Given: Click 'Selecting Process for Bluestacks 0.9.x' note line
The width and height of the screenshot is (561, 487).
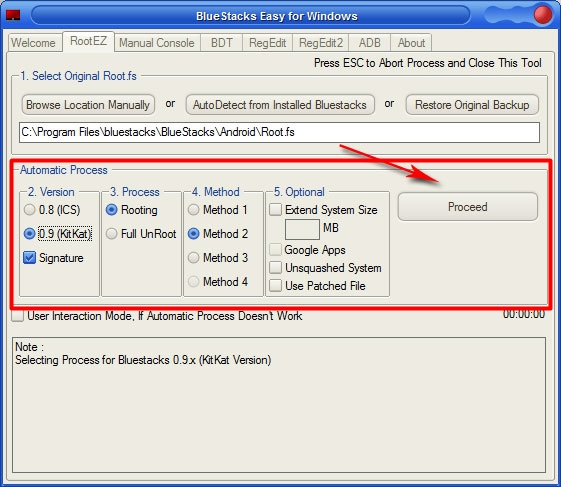Looking at the screenshot, I should click(143, 360).
